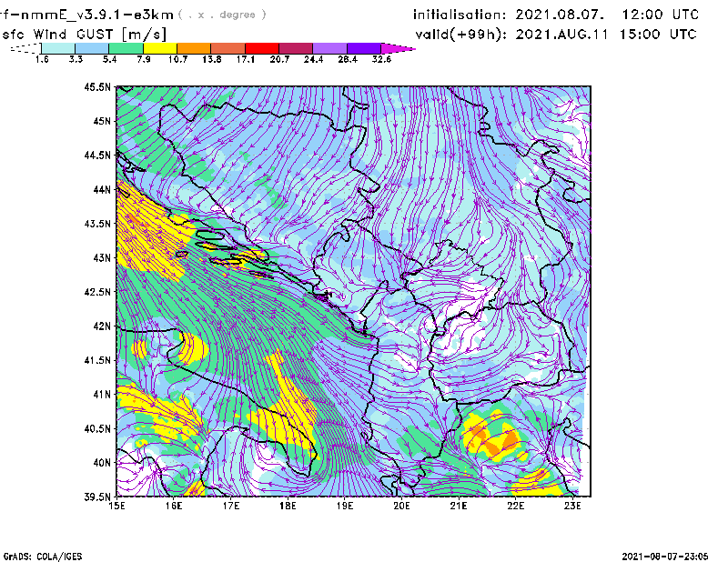The height and width of the screenshot is (562, 728).
Task: Click the 41N latitude label
Action: pyautogui.click(x=102, y=395)
